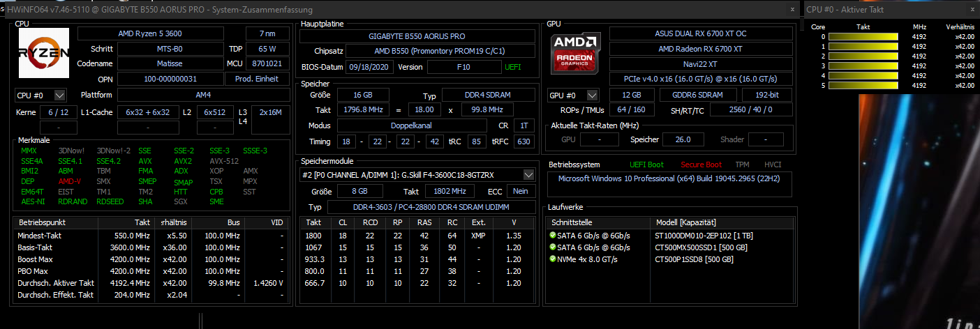Click the Speicher clock value 26.0
This screenshot has height=329, width=980.
(684, 139)
